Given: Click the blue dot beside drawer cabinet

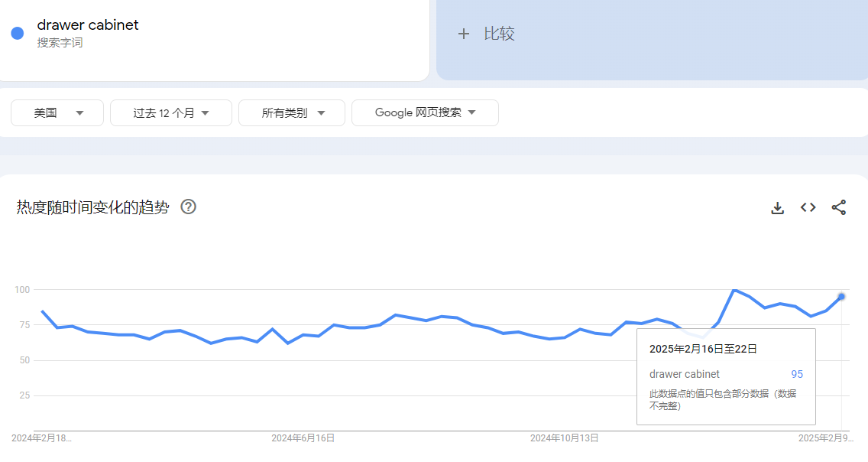Looking at the screenshot, I should click(18, 33).
